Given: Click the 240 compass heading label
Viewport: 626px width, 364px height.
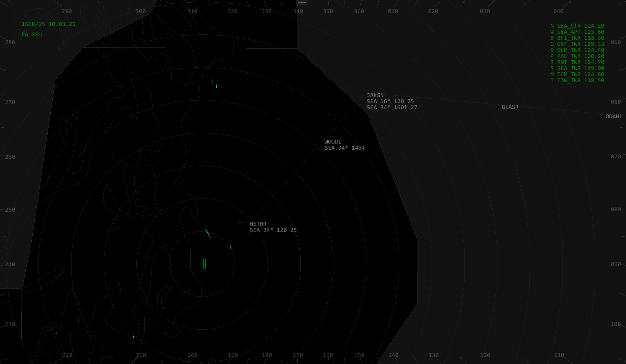Looking at the screenshot, I should [10, 265].
